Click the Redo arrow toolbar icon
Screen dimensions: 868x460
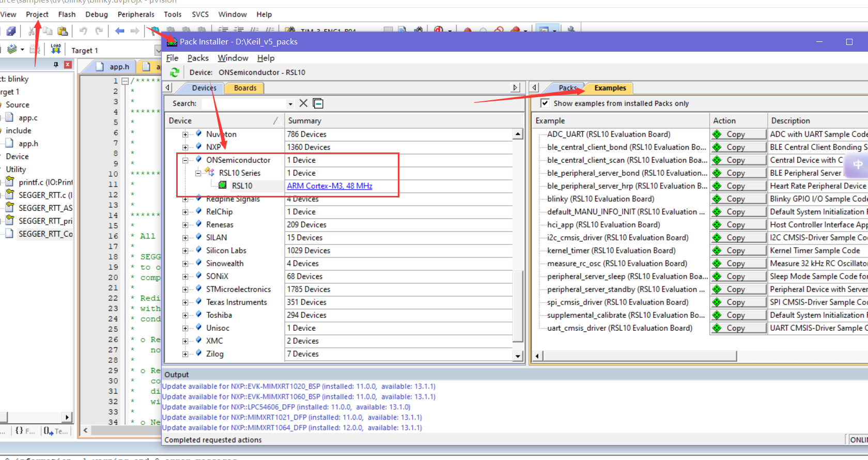[99, 31]
